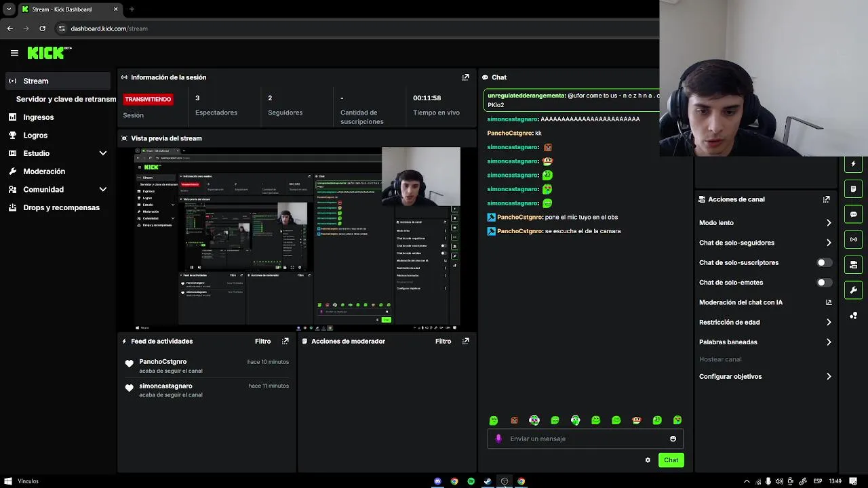Open the browser tab search dropdown
Viewport: 868px width, 488px height.
click(x=9, y=9)
